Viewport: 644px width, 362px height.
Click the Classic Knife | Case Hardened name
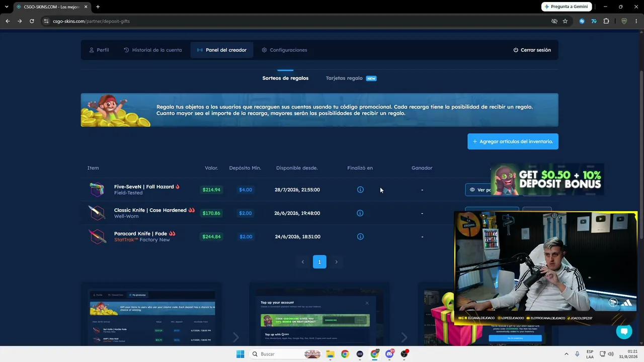pyautogui.click(x=150, y=210)
